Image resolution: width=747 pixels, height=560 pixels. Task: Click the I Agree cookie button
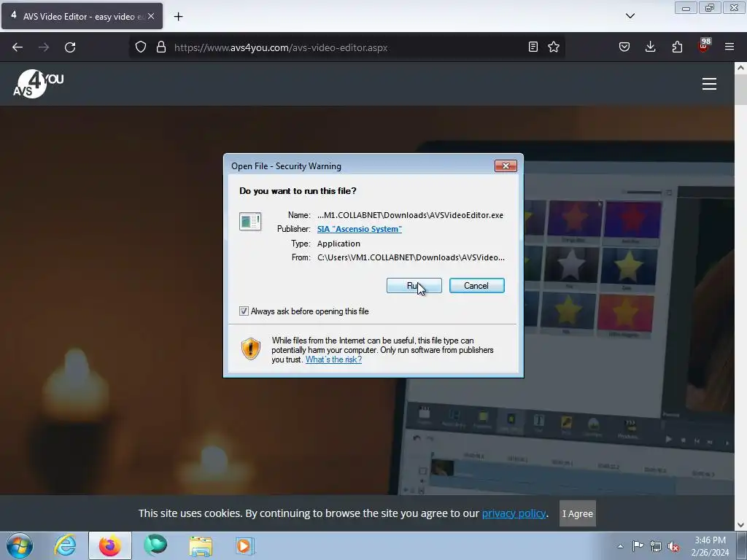coord(578,513)
